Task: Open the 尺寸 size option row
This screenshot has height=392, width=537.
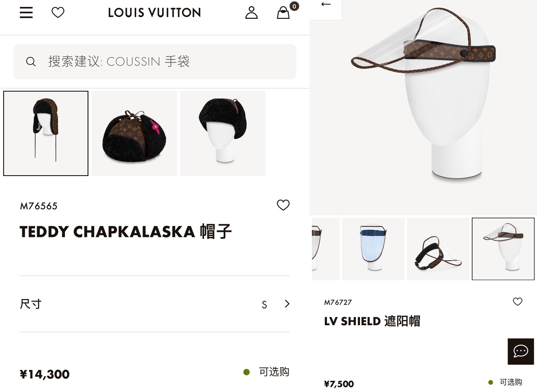Action: point(155,304)
